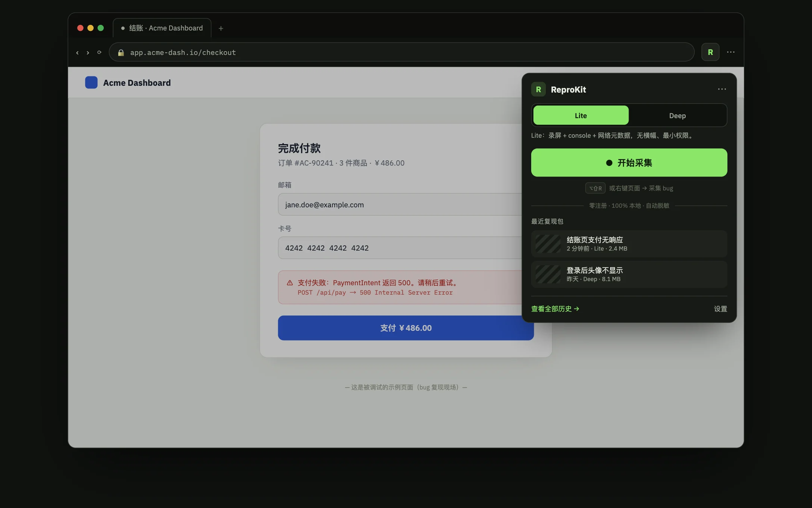Click the 2 分钟前 · Lite · 2.4 MB details
The image size is (812, 508).
[597, 248]
